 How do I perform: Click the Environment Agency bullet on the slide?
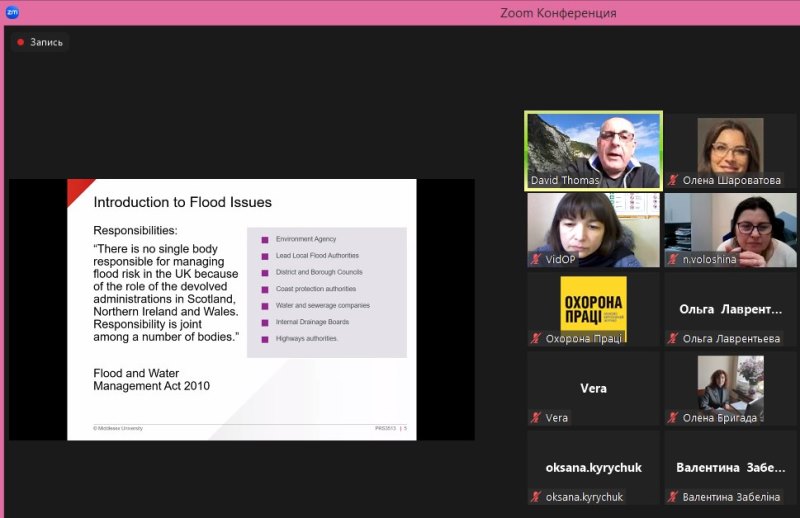[299, 239]
